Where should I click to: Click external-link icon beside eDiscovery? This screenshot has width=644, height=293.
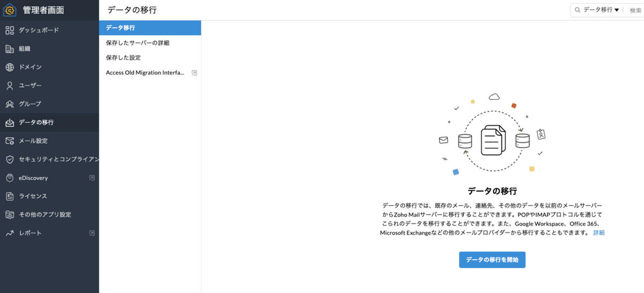92,178
